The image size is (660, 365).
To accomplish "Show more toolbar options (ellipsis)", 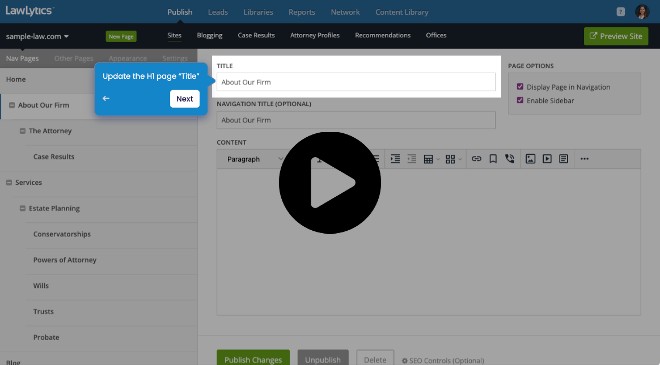I will [x=584, y=159].
